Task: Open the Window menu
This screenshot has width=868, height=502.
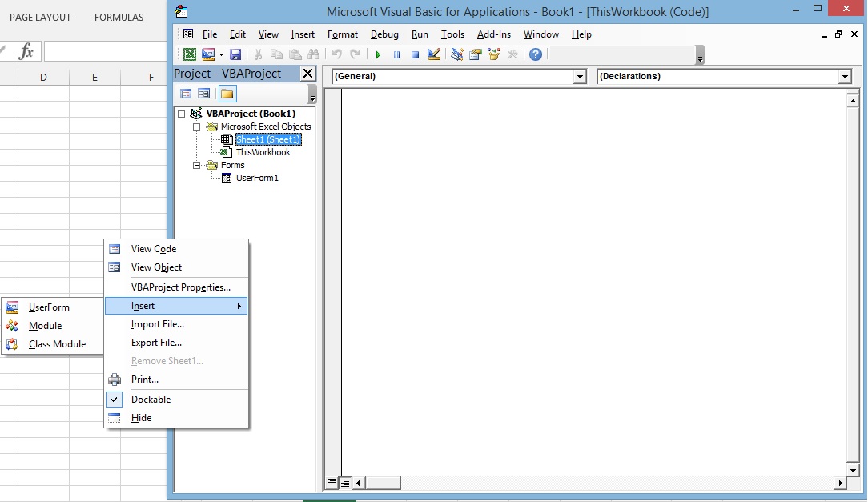Action: (x=540, y=34)
